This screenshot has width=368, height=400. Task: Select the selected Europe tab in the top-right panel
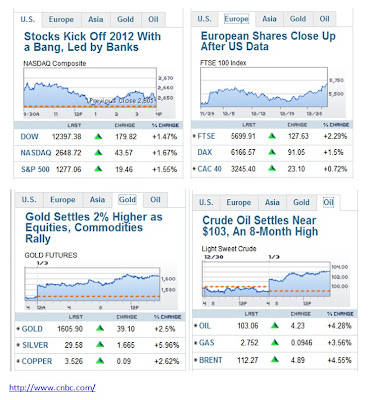coord(236,19)
